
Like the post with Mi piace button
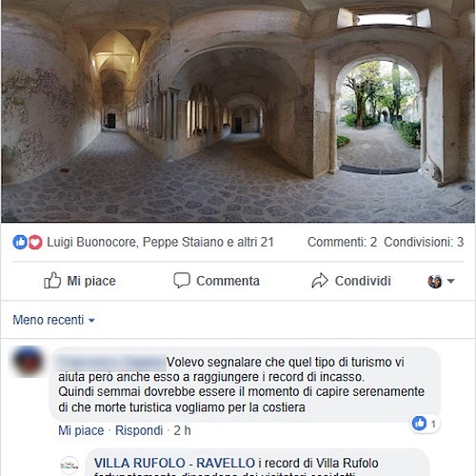coord(80,281)
